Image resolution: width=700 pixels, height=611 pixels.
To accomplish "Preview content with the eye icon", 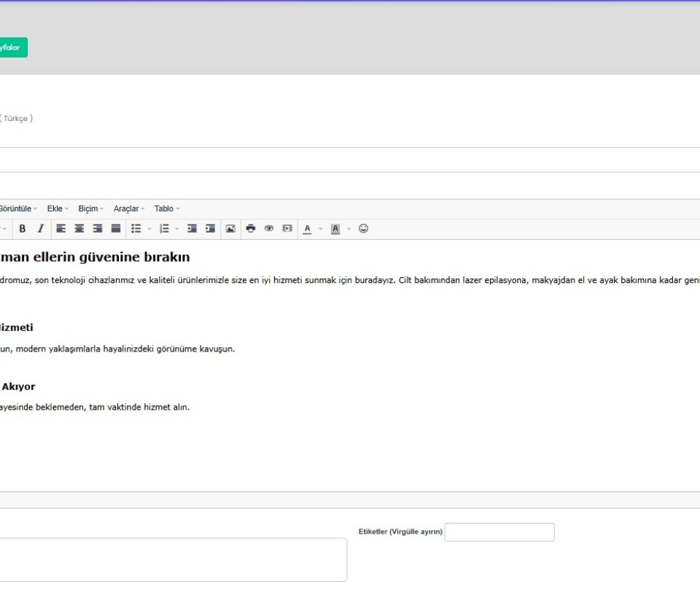I will point(269,229).
